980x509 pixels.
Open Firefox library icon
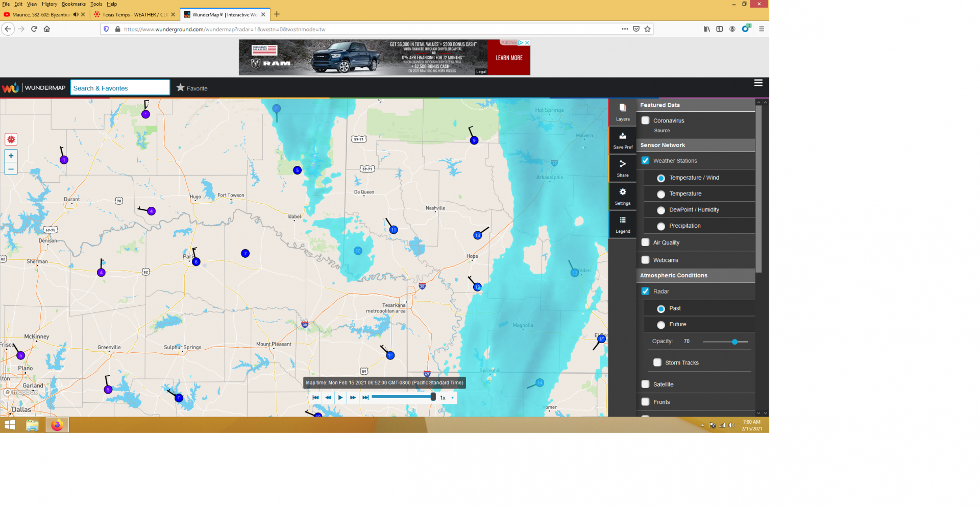(x=706, y=29)
